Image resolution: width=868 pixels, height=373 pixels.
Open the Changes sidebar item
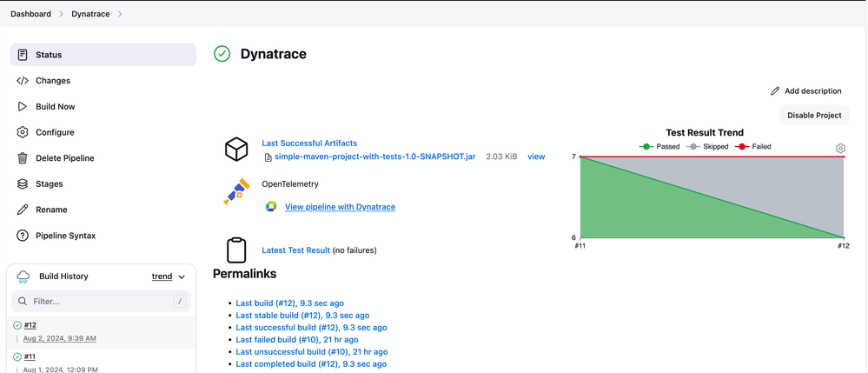click(x=53, y=81)
